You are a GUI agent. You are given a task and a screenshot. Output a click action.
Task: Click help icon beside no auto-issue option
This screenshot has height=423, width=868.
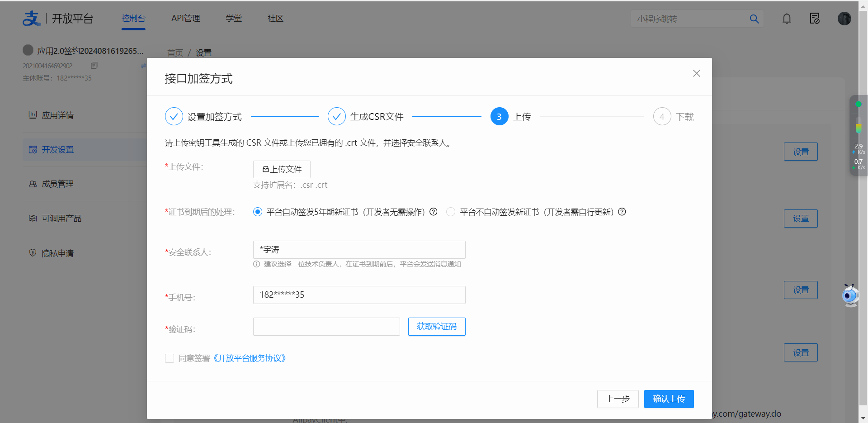pyautogui.click(x=622, y=212)
